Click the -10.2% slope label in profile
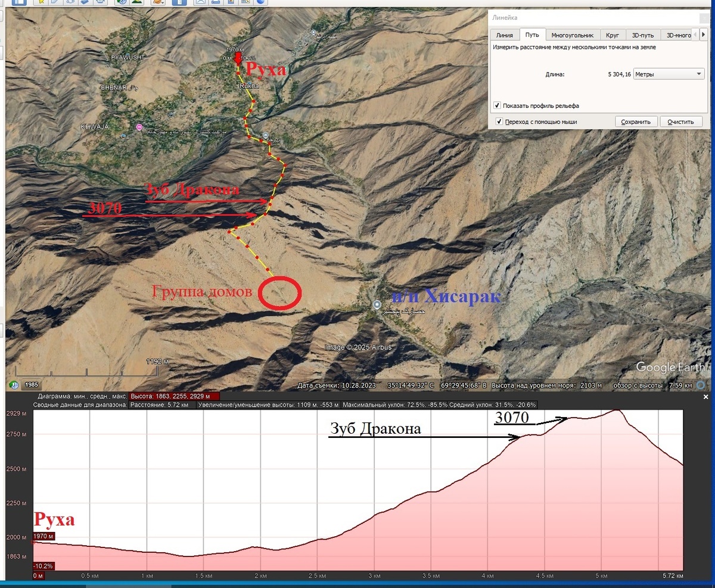The image size is (715, 588). click(43, 566)
